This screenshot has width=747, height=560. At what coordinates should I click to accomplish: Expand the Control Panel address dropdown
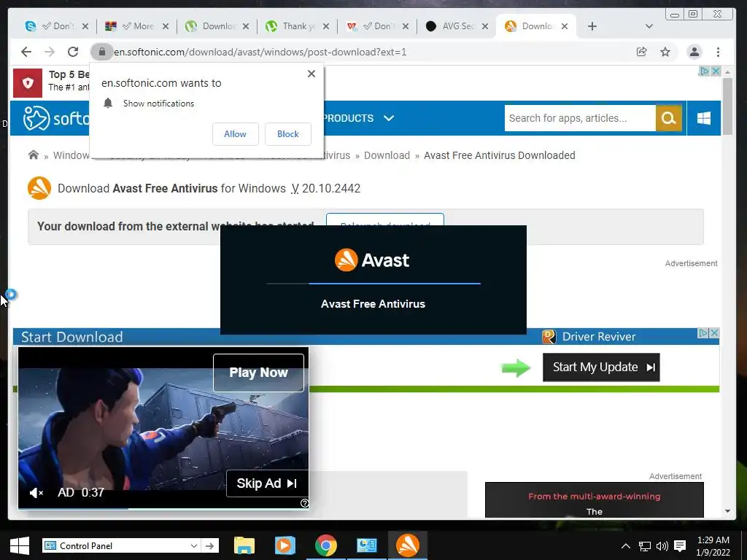click(x=194, y=545)
